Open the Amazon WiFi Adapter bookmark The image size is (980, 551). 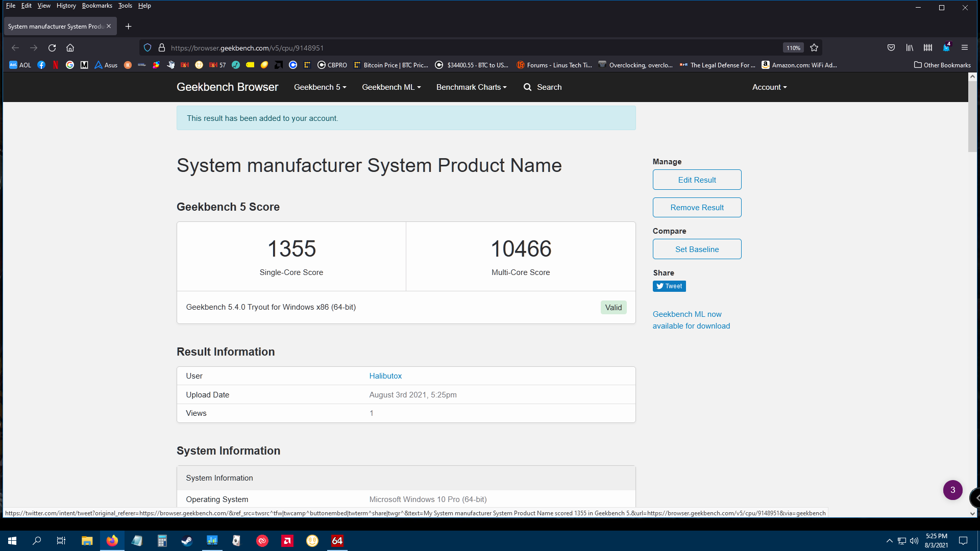(799, 65)
